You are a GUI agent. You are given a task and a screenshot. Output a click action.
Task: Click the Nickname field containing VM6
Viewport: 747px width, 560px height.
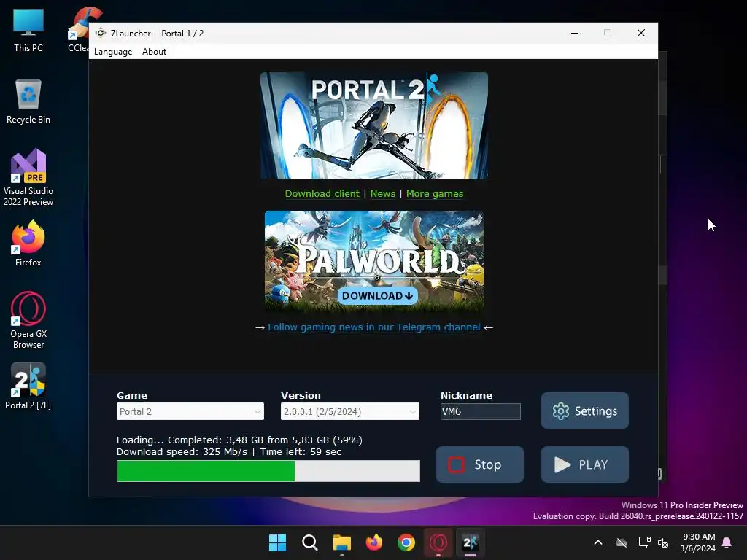click(480, 411)
